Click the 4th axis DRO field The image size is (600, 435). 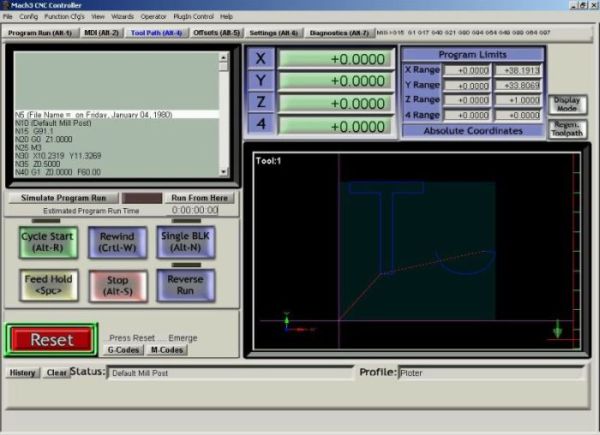tap(335, 126)
